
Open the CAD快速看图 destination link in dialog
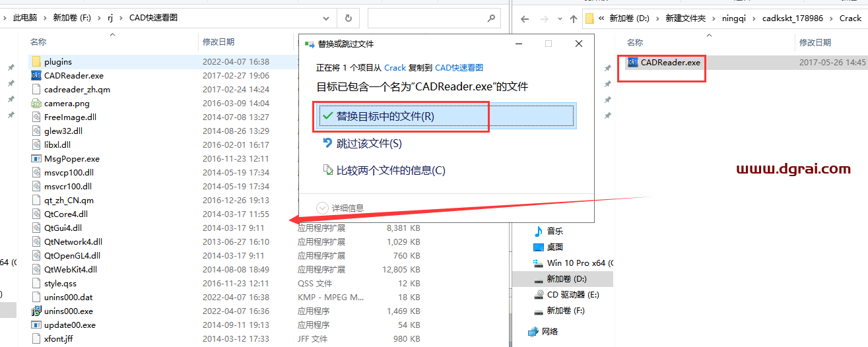coord(459,67)
